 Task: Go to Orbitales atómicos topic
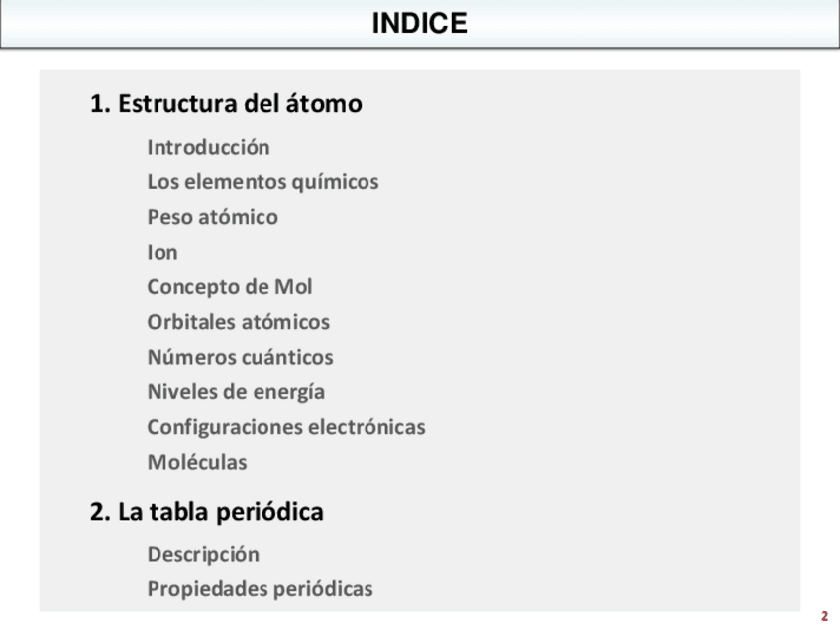pos(238,322)
